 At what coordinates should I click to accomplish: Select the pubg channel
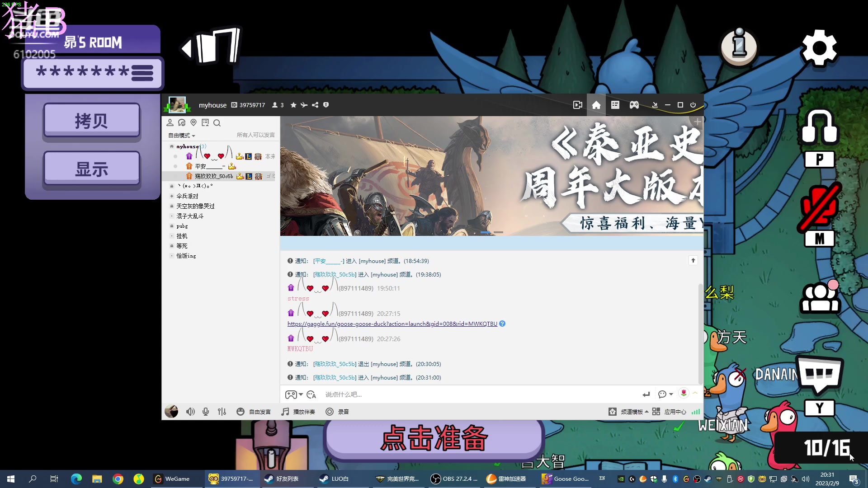pyautogui.click(x=182, y=226)
